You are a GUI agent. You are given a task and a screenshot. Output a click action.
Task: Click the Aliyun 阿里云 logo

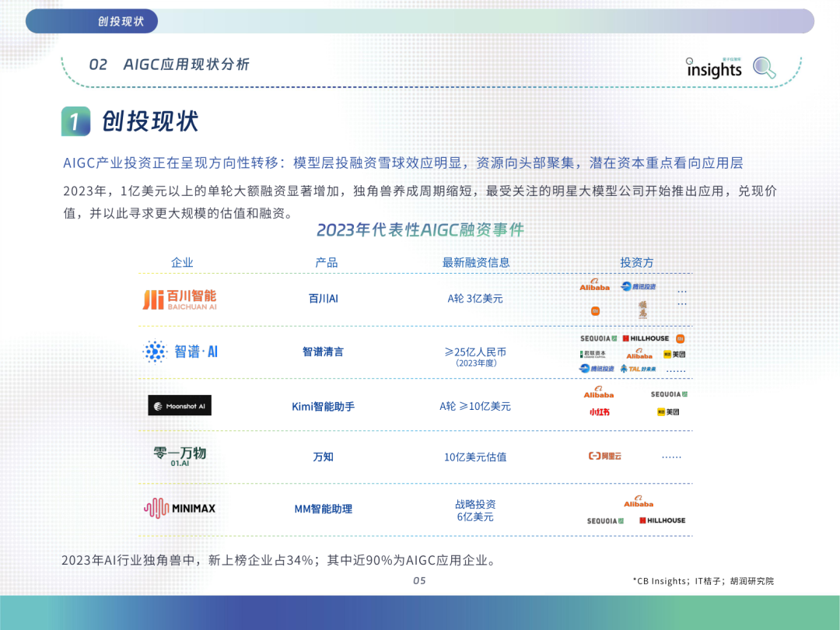605,456
